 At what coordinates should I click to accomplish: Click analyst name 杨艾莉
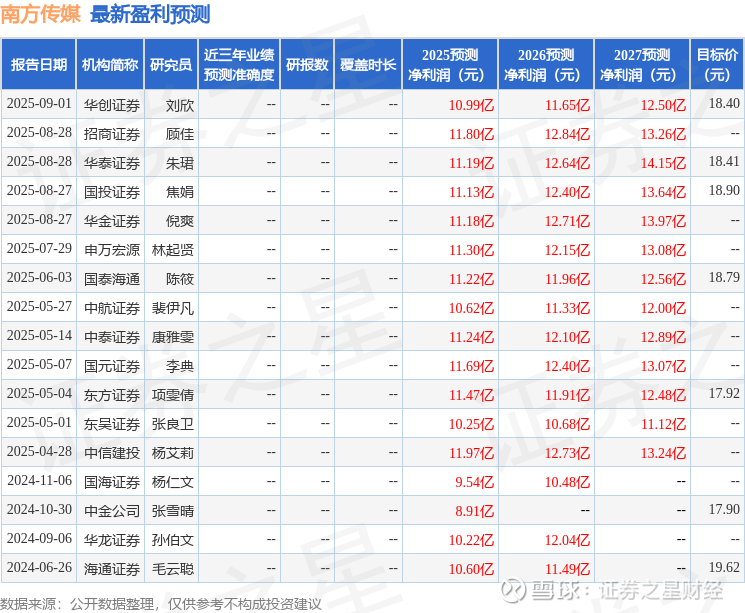pyautogui.click(x=172, y=453)
